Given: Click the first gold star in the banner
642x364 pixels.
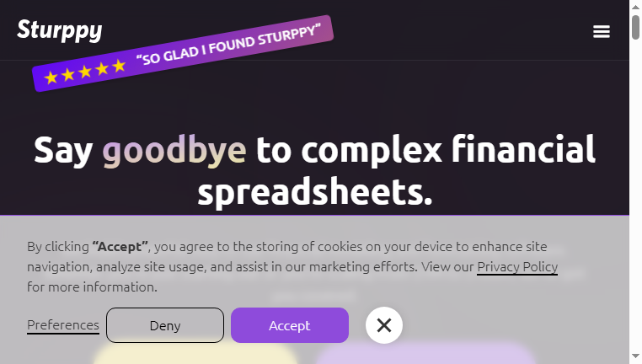Looking at the screenshot, I should (51, 78).
